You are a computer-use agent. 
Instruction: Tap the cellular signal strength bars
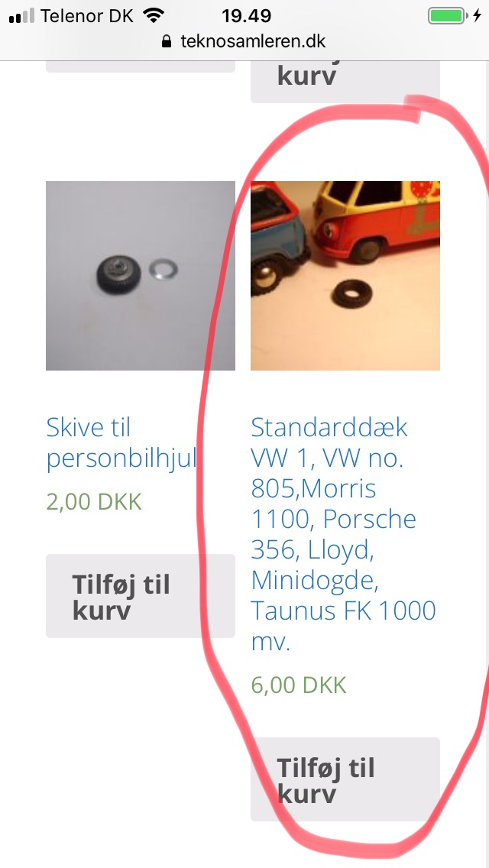(21, 16)
